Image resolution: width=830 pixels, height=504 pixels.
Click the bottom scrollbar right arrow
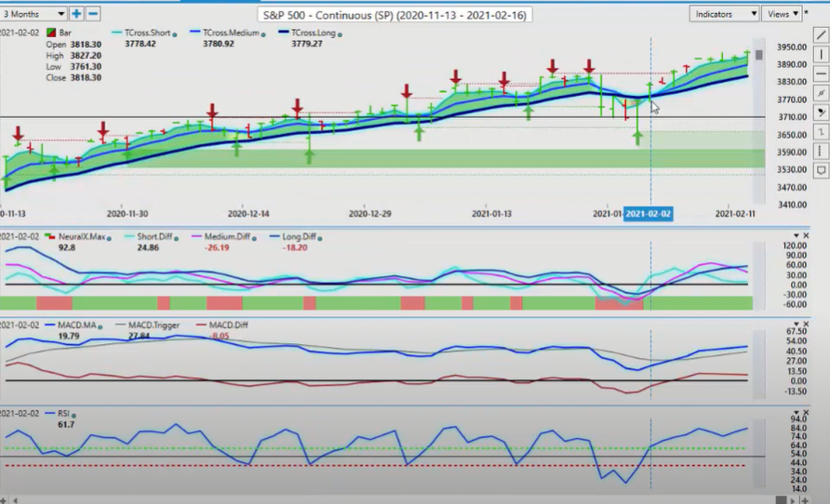coord(793,499)
